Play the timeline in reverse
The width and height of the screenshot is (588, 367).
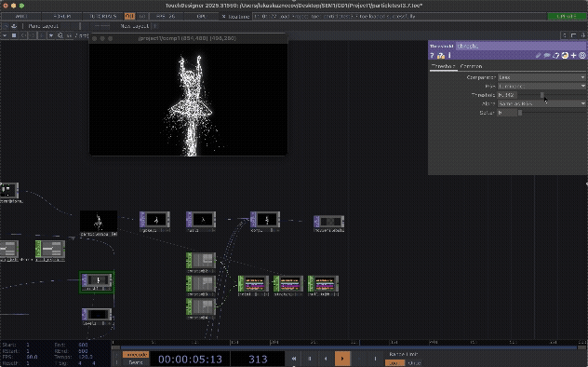pyautogui.click(x=326, y=359)
